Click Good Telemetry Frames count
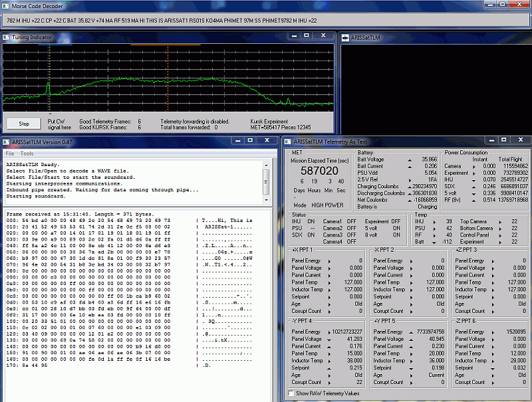532x402 pixels. (139, 122)
